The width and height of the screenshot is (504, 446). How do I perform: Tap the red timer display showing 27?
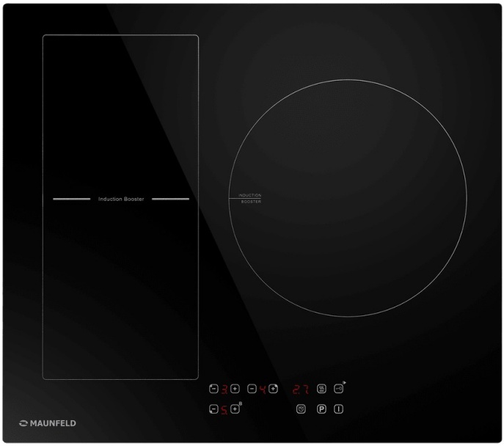[x=301, y=388]
